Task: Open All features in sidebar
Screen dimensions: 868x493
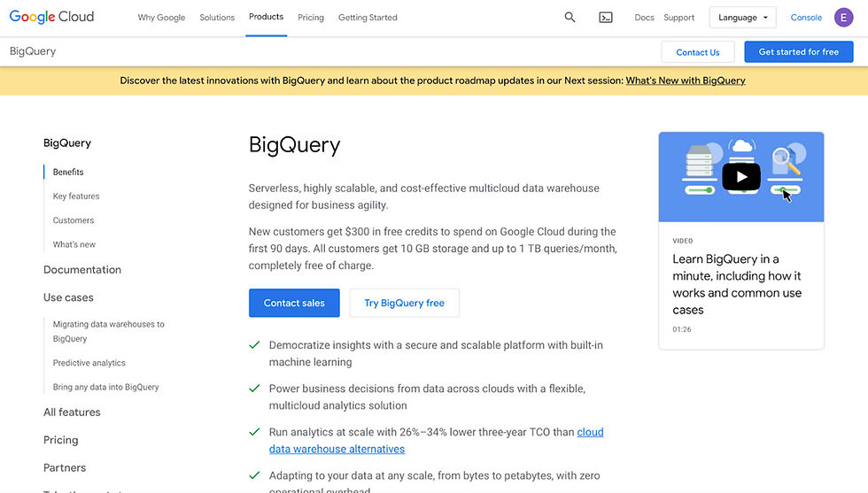Action: [x=72, y=412]
